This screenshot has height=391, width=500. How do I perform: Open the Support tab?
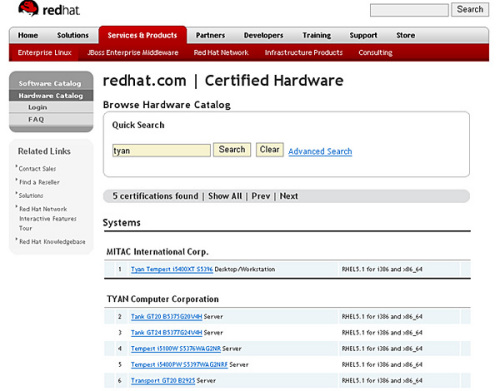(363, 35)
